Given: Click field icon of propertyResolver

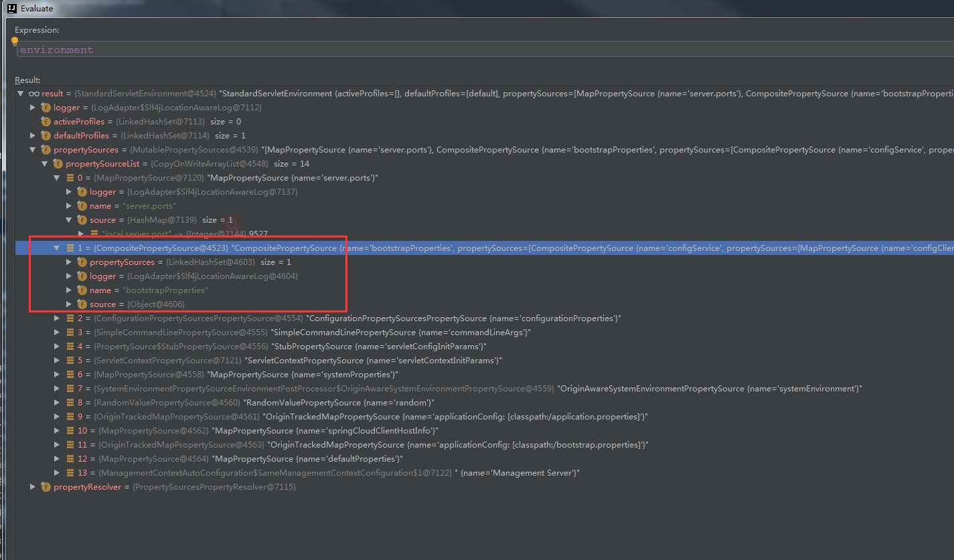Looking at the screenshot, I should (46, 487).
